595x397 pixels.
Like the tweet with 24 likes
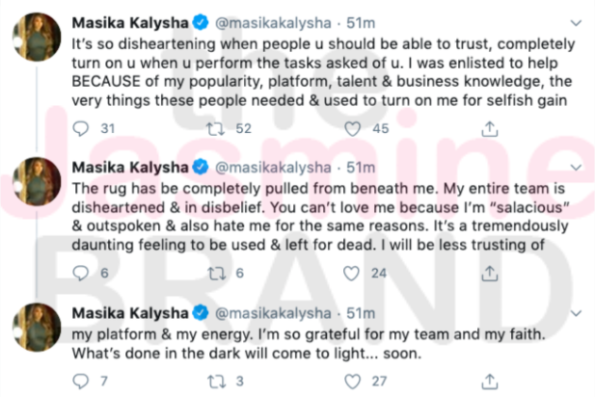(x=351, y=273)
